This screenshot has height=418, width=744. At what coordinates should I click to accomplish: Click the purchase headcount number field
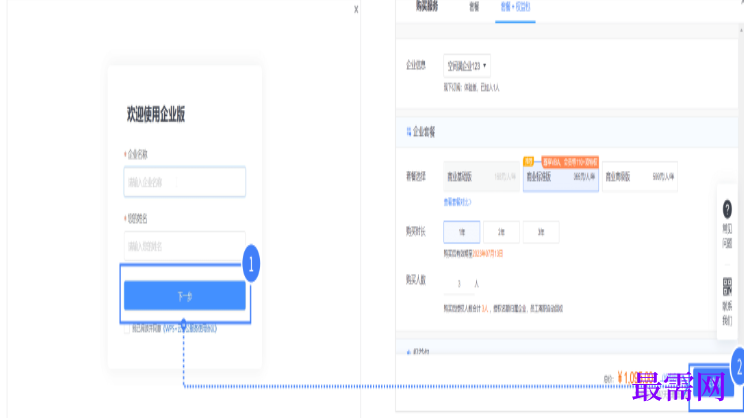(x=459, y=284)
